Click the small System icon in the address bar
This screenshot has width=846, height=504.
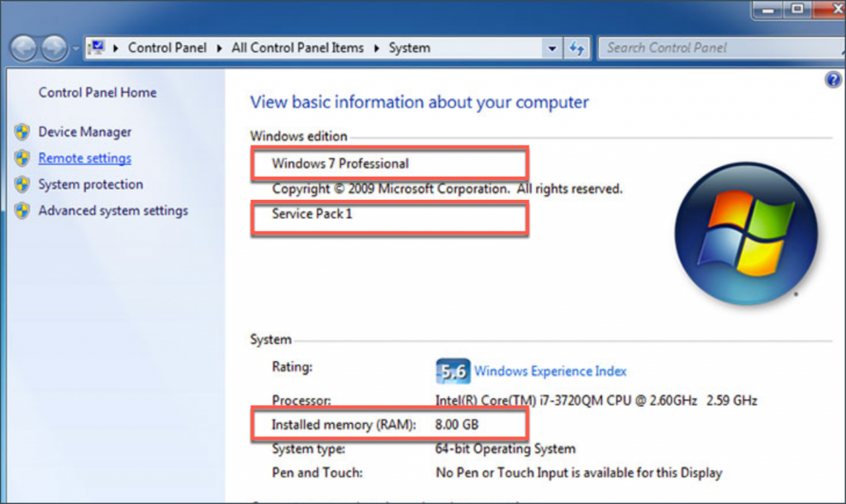coord(98,47)
